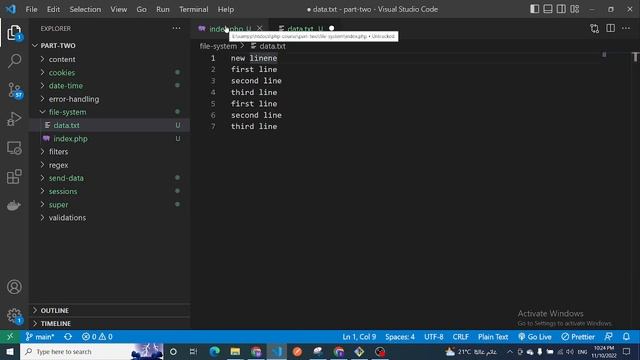Expand the OUTLINE section
The height and width of the screenshot is (360, 640).
tap(109, 311)
